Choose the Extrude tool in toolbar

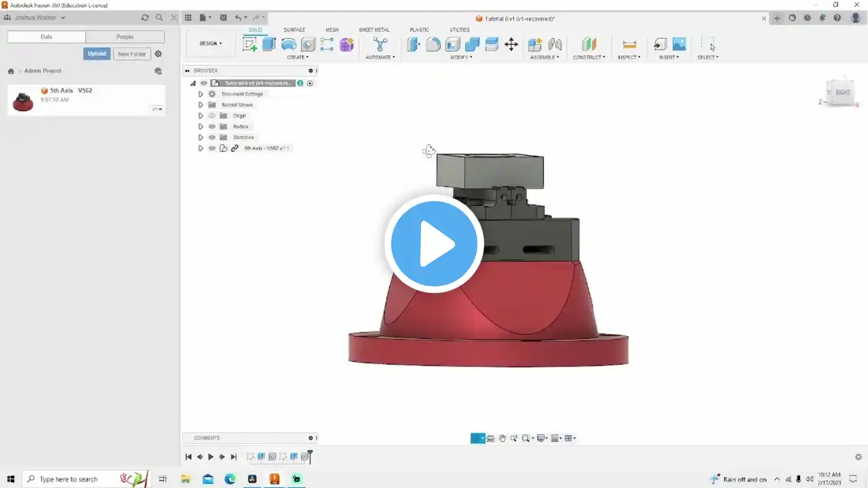[269, 44]
